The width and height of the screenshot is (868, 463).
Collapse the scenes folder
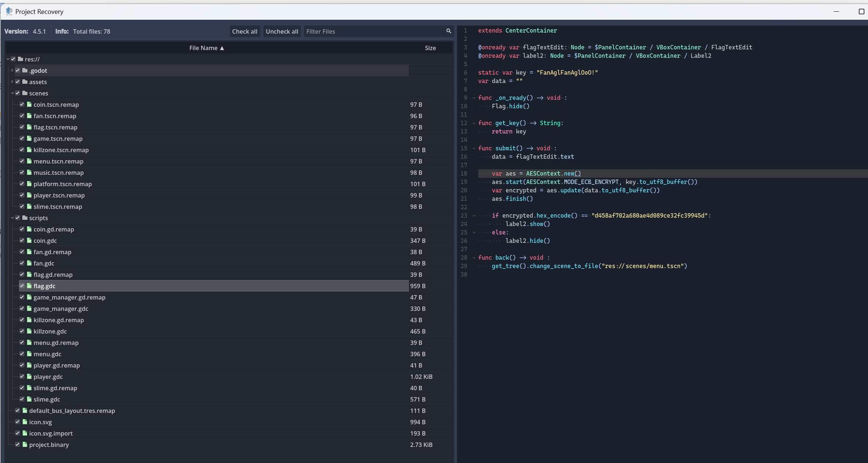[x=12, y=93]
